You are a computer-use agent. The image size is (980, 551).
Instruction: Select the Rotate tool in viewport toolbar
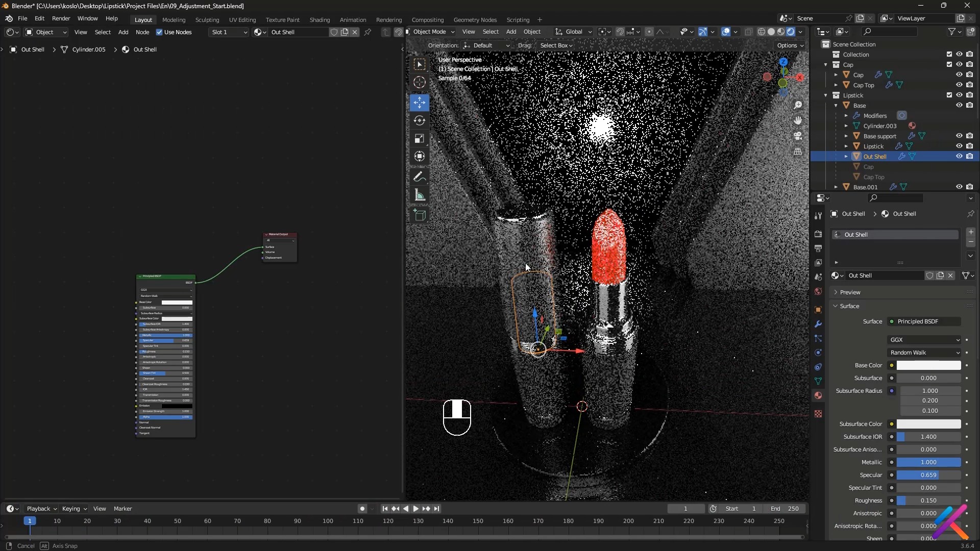click(x=420, y=120)
